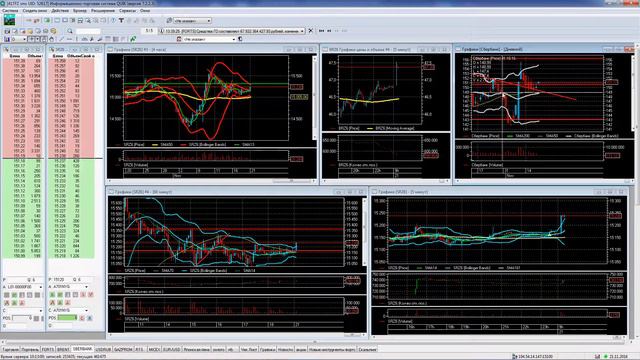Switch to the Новости tab

285,349
